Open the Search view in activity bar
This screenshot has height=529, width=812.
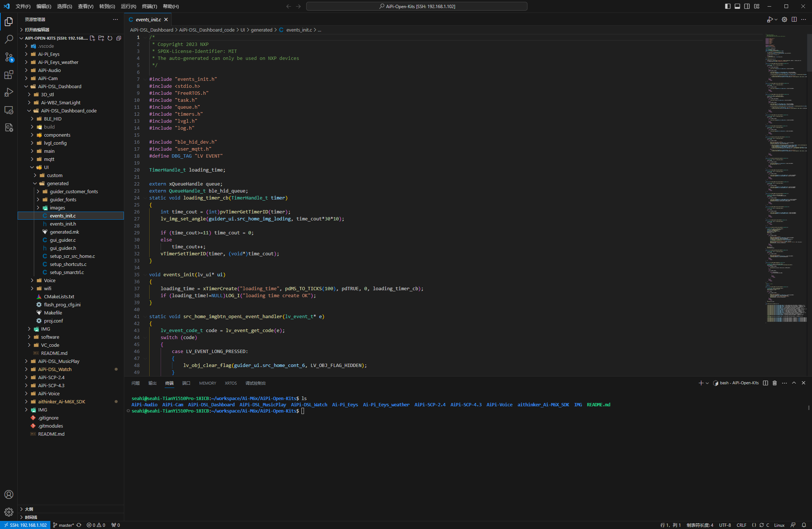click(9, 39)
